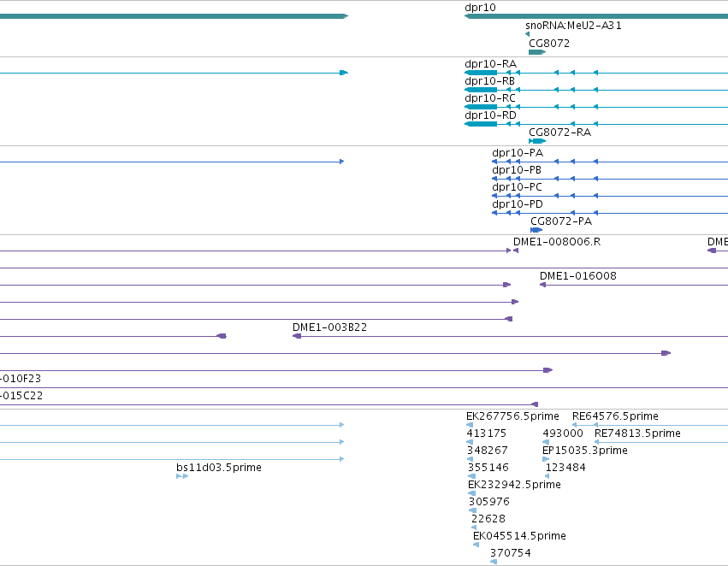Click the snoRNA:MeU2-A31 gene label
The image size is (728, 566).
coord(573,26)
